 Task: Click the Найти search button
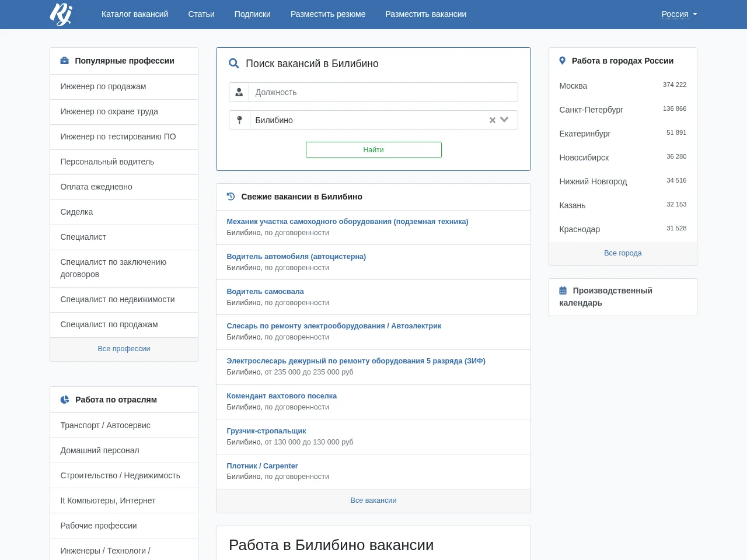373,150
